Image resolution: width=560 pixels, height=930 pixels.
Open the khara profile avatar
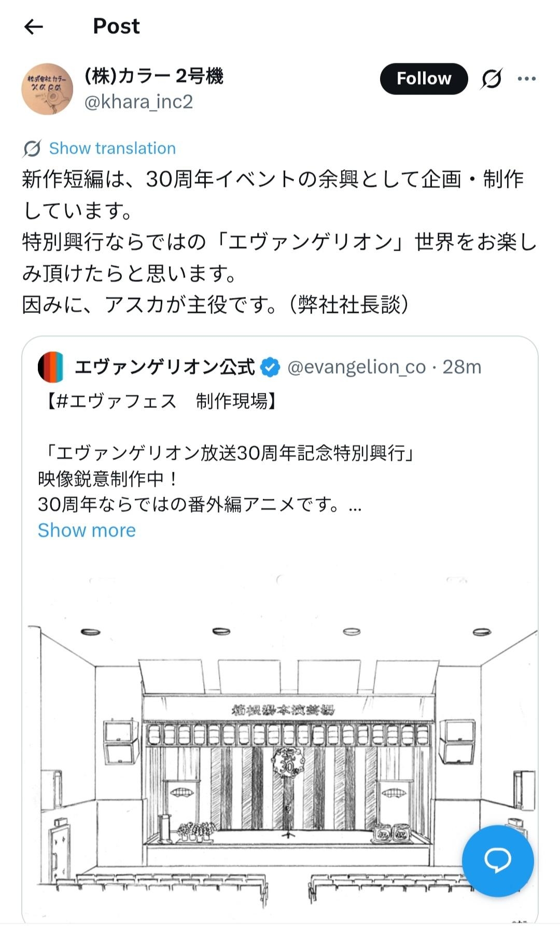47,89
